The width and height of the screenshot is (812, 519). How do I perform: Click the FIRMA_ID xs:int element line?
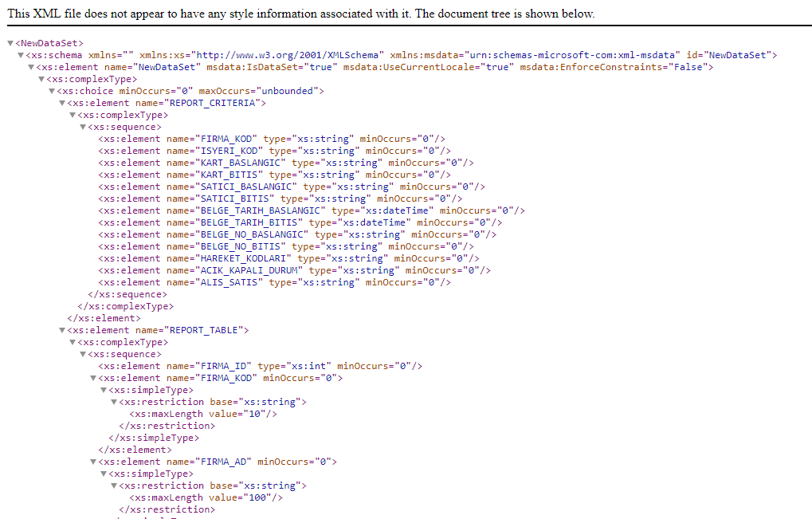coord(260,366)
